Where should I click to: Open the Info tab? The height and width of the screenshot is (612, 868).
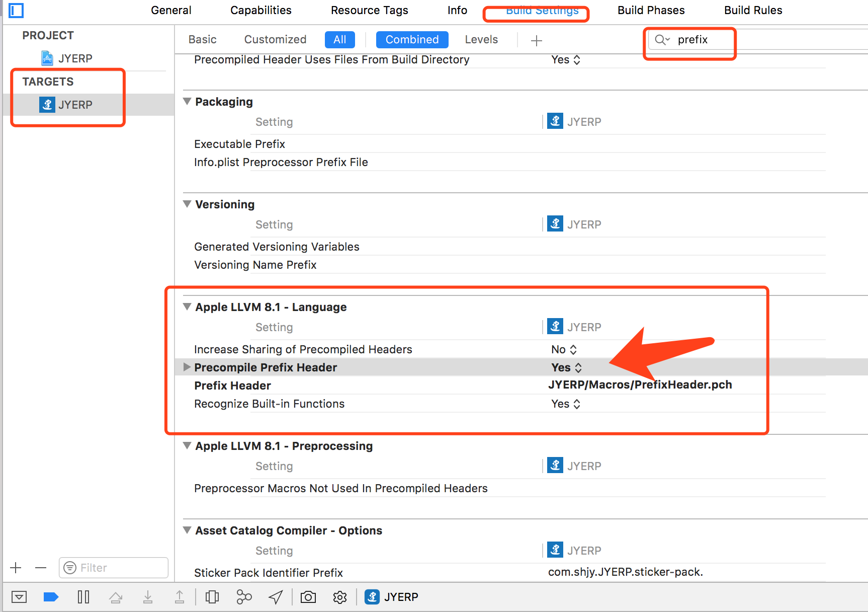[458, 11]
